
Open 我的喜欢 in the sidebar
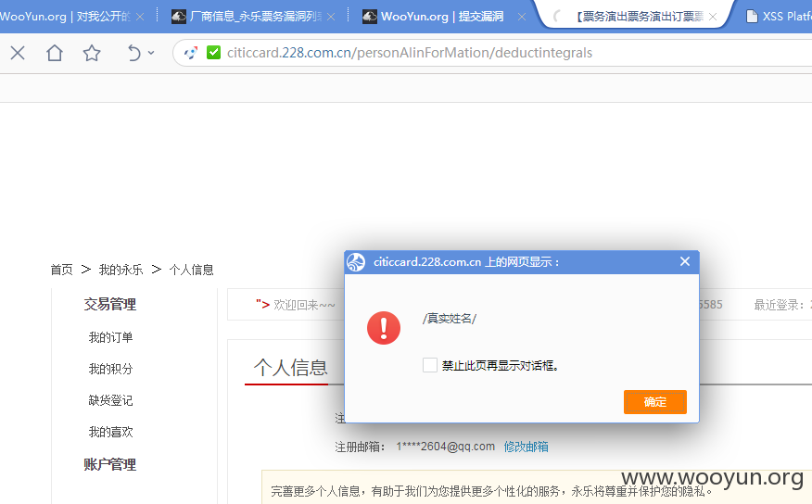(111, 432)
